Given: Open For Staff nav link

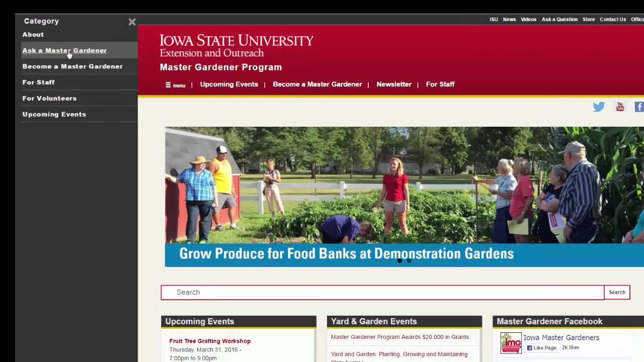Looking at the screenshot, I should (440, 84).
